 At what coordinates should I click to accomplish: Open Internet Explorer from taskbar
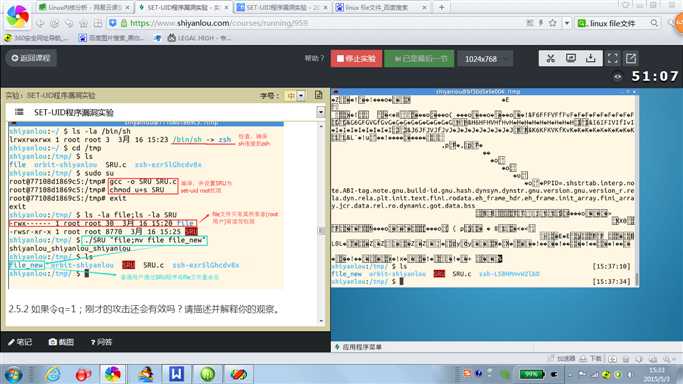pos(53,374)
